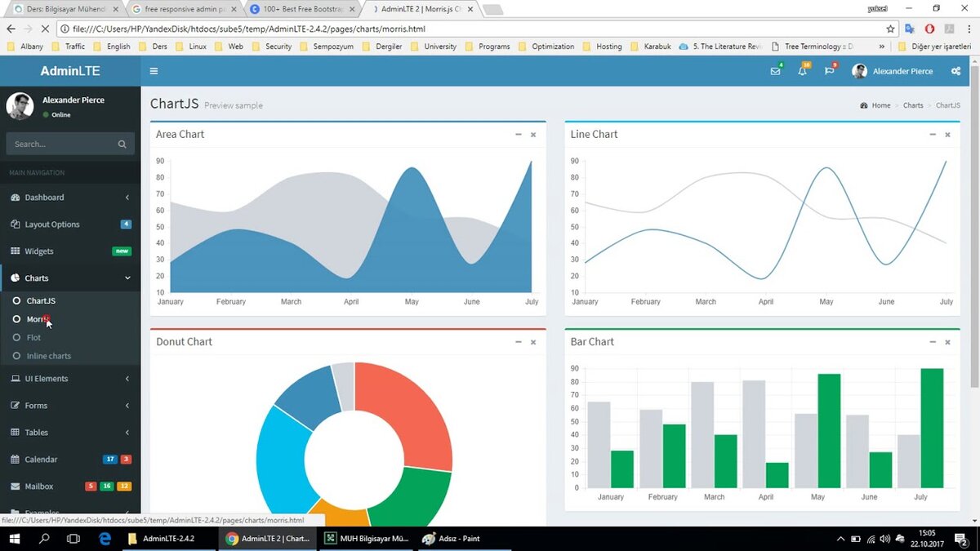Close the Line Chart box
980x551 pixels.
[x=947, y=135]
